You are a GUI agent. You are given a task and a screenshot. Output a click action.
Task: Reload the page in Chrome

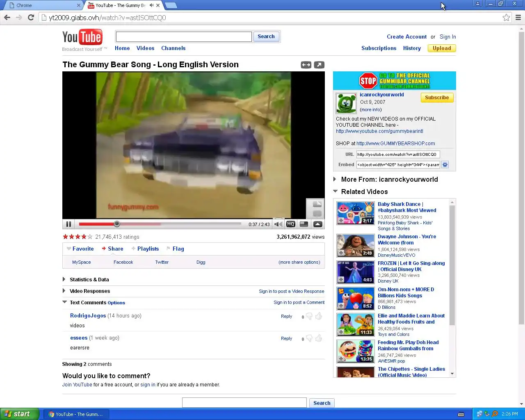[x=31, y=18]
